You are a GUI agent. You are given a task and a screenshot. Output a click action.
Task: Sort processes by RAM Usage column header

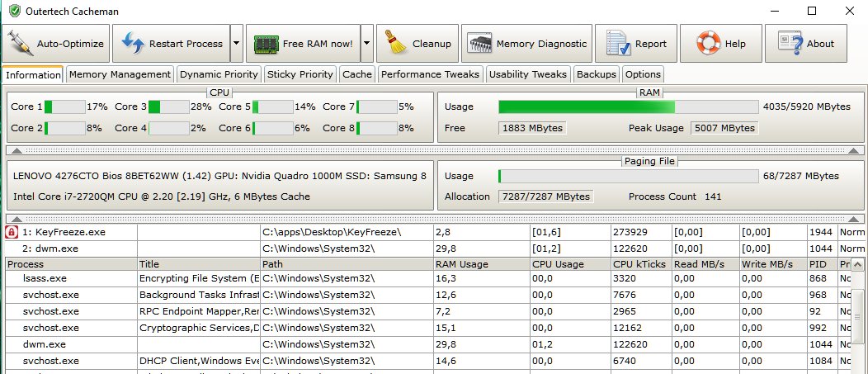click(x=461, y=264)
